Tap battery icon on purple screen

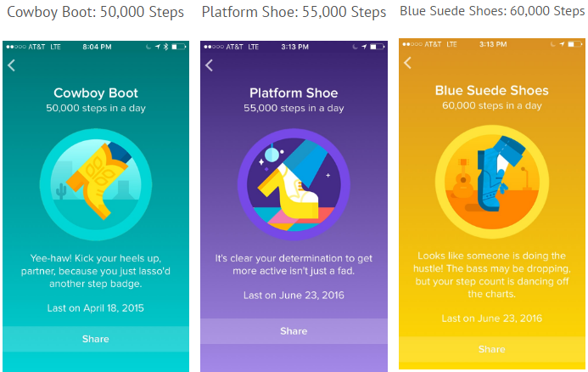click(x=378, y=47)
